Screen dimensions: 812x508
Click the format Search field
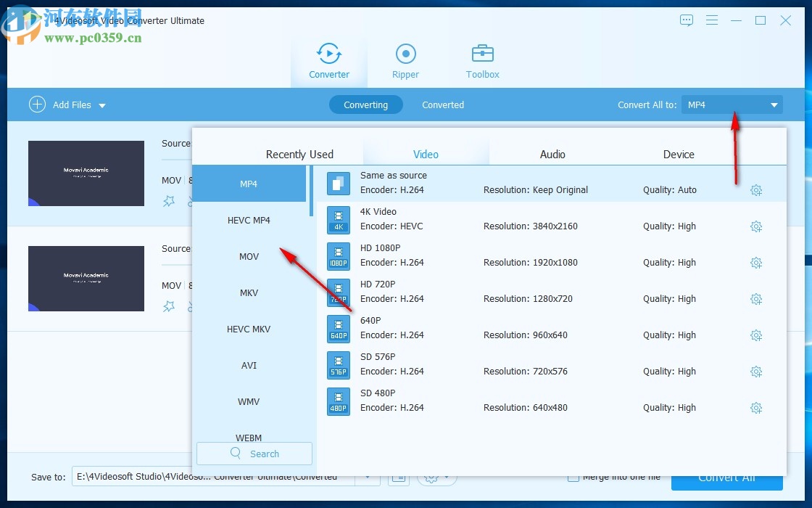click(x=254, y=454)
